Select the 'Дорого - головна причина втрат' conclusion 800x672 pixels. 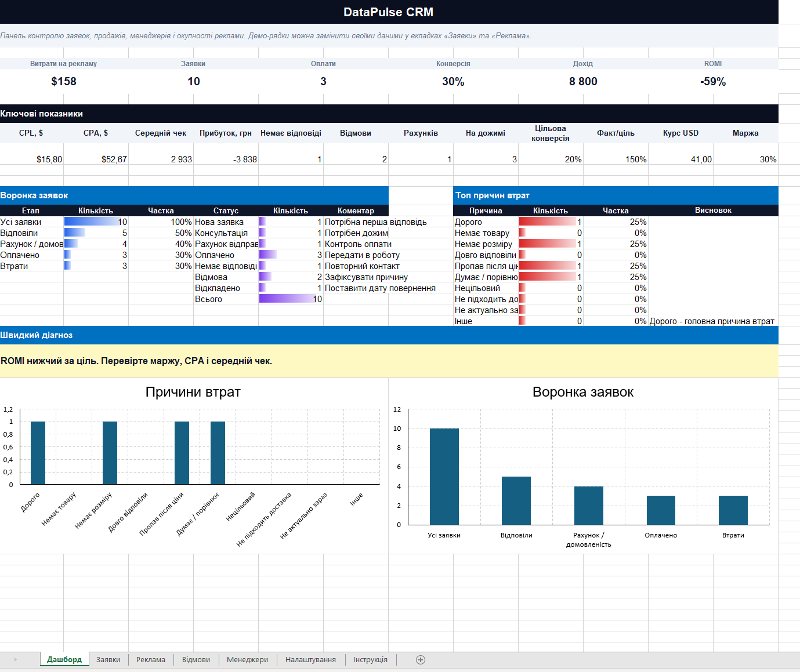(712, 321)
